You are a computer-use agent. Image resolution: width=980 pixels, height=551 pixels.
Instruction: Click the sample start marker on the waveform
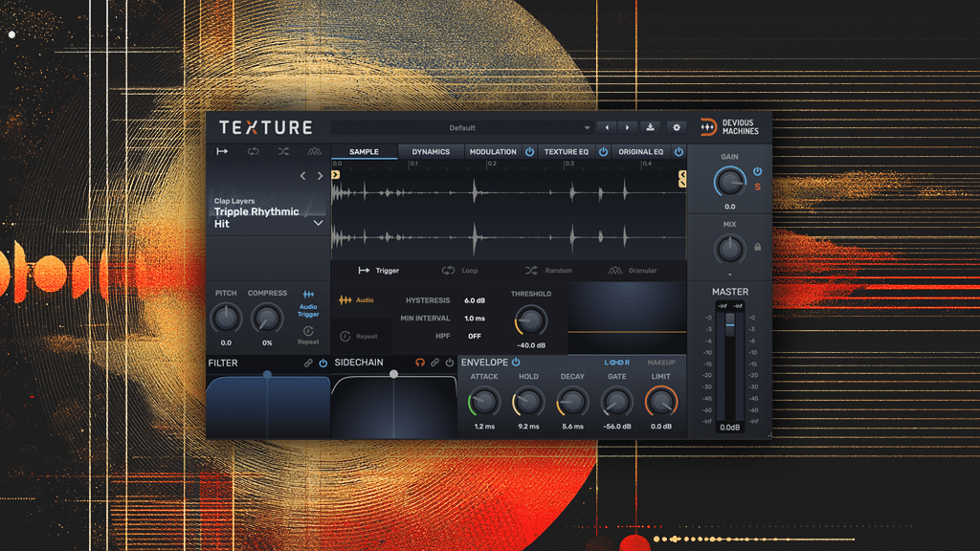point(336,175)
